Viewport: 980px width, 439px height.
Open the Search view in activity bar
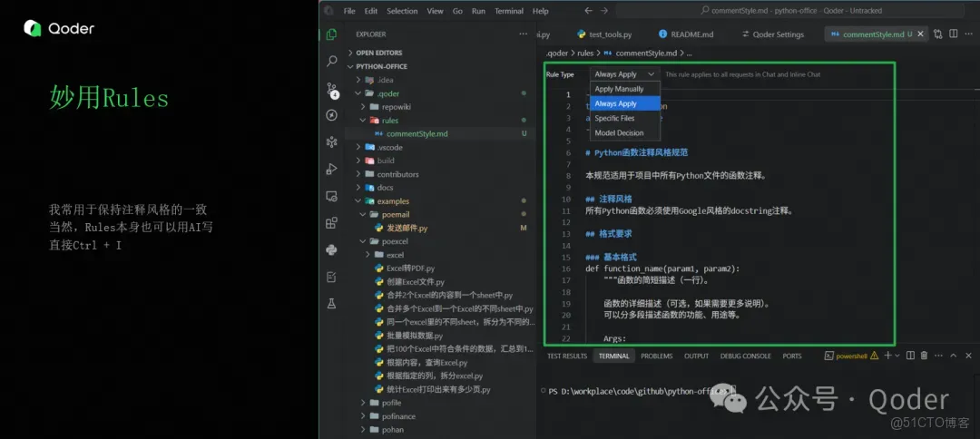coord(332,61)
